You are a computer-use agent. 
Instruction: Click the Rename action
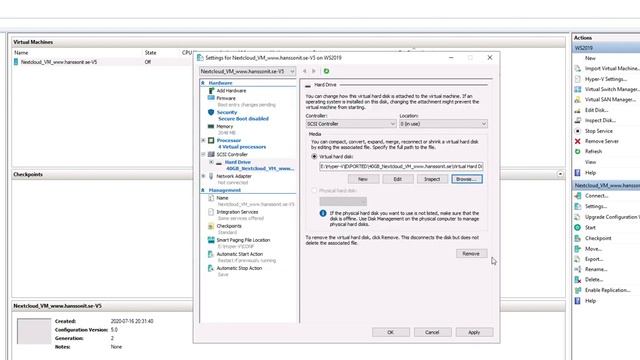tap(596, 269)
